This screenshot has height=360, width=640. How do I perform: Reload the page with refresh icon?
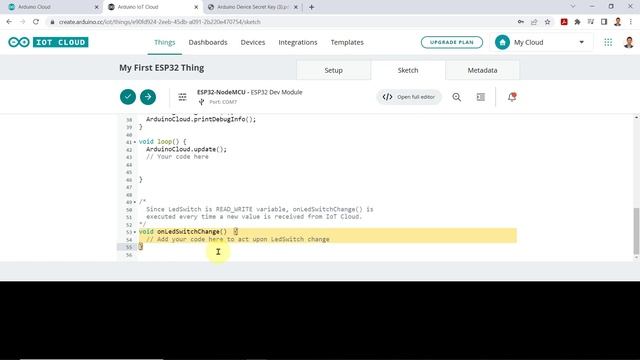[x=36, y=22]
